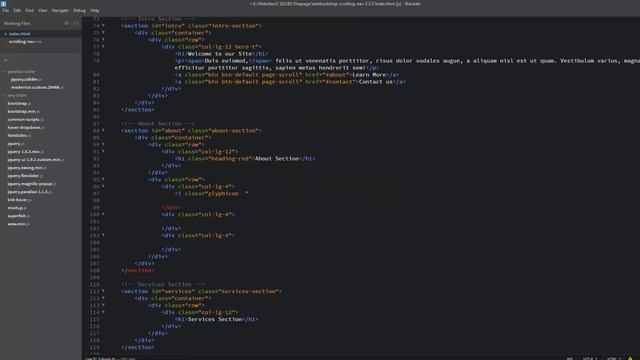
Task: Fold the intro-section section tag
Action: click(103, 25)
